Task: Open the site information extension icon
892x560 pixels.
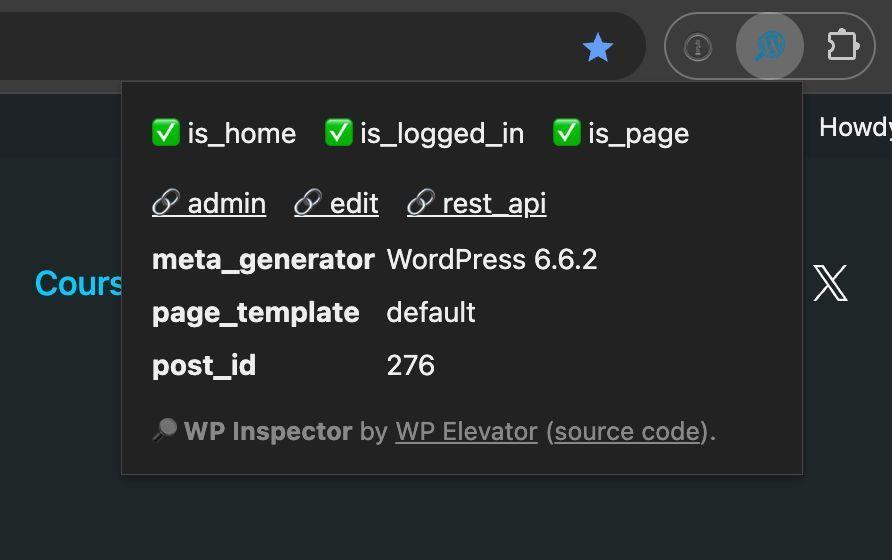Action: [698, 47]
